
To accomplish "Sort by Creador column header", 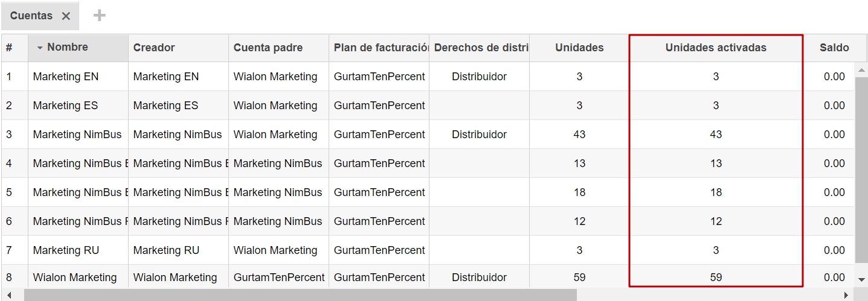I will point(154,48).
